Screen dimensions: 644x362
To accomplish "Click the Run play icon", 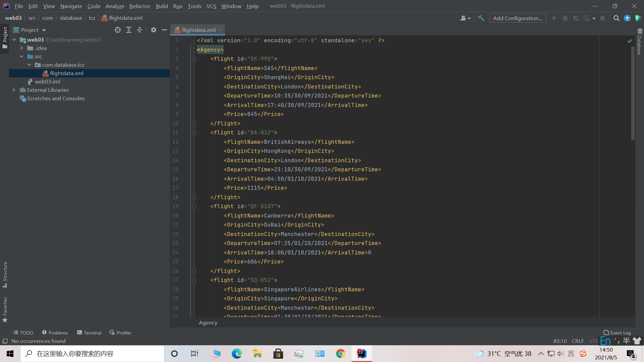I will click(x=554, y=18).
